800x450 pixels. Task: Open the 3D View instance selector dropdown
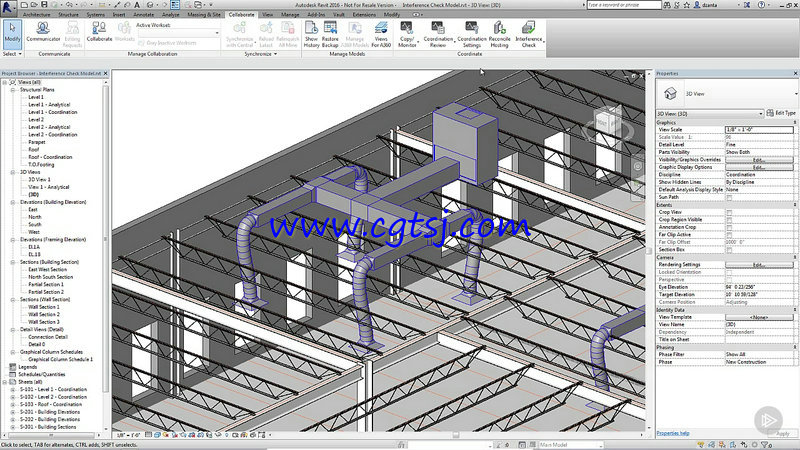761,113
